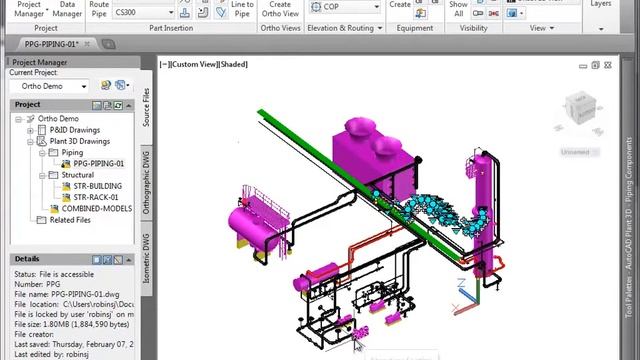Click the blue valve part icon
640x360 pixels.
[x=221, y=13]
